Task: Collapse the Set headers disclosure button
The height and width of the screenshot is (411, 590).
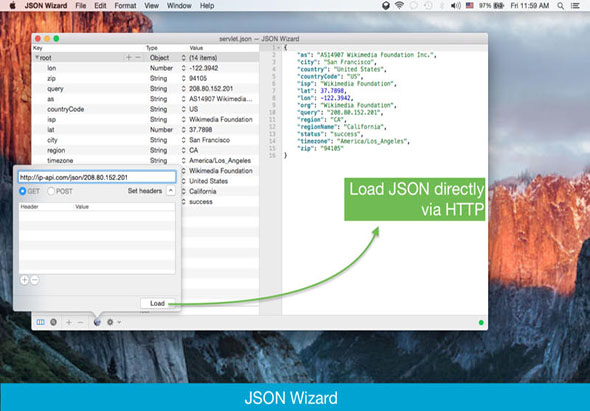Action: click(x=170, y=191)
